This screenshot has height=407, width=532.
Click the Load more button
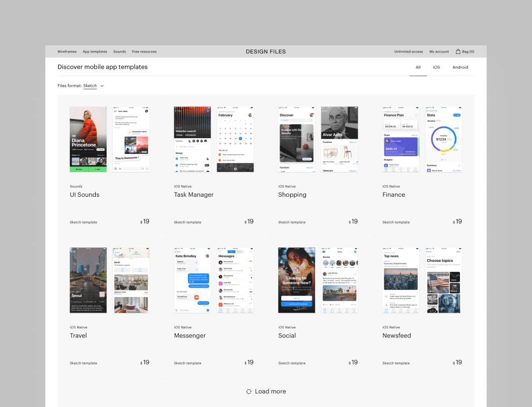[266, 391]
